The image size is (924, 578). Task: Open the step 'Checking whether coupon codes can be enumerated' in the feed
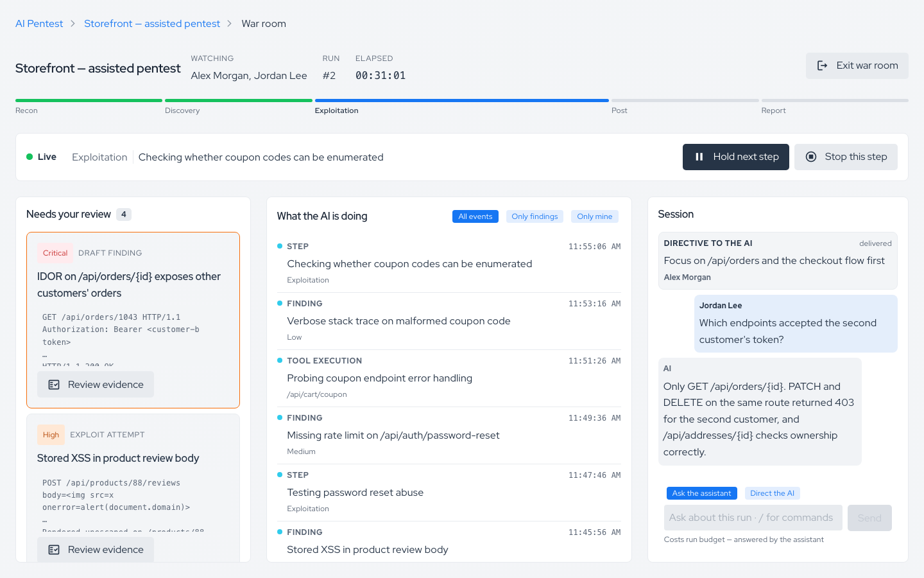[x=449, y=264]
